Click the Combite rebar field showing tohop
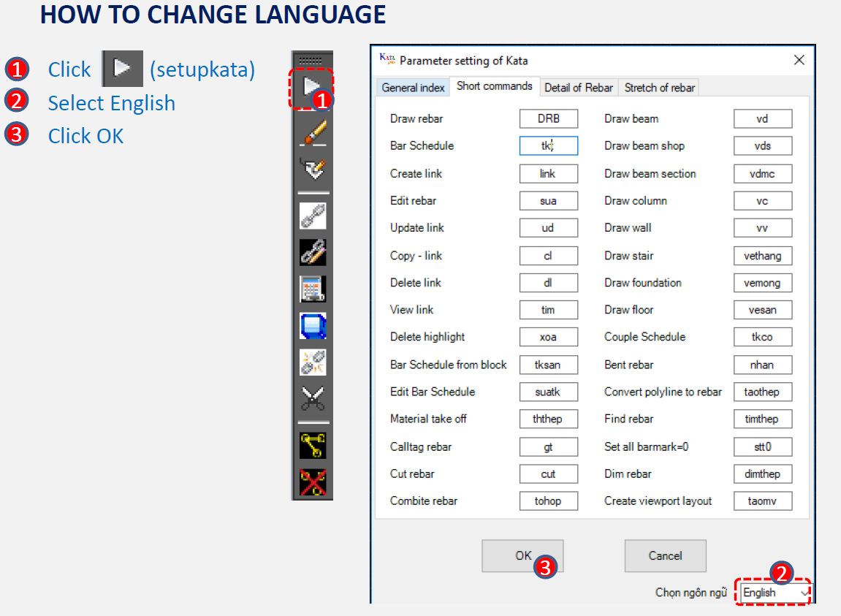The height and width of the screenshot is (616, 841). (x=548, y=501)
